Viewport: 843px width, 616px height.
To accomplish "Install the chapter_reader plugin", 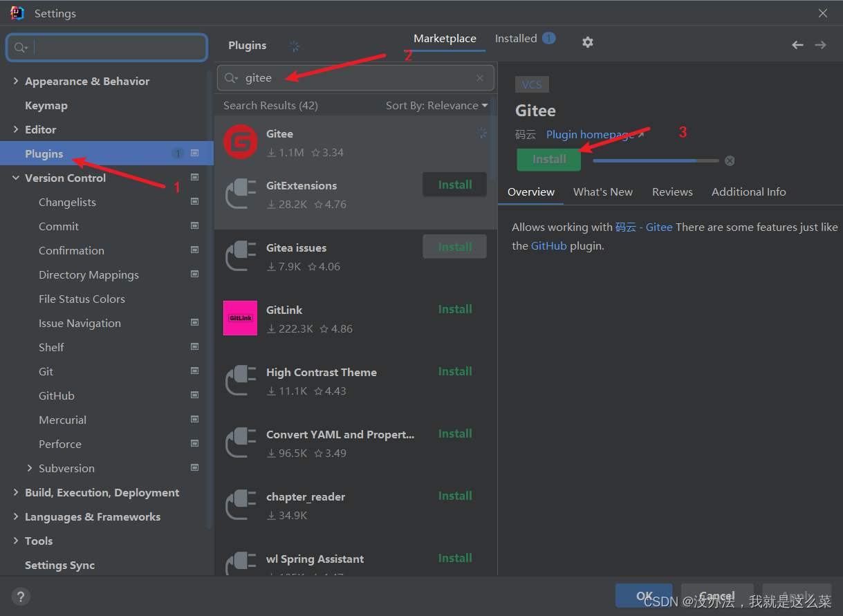I will coord(455,496).
